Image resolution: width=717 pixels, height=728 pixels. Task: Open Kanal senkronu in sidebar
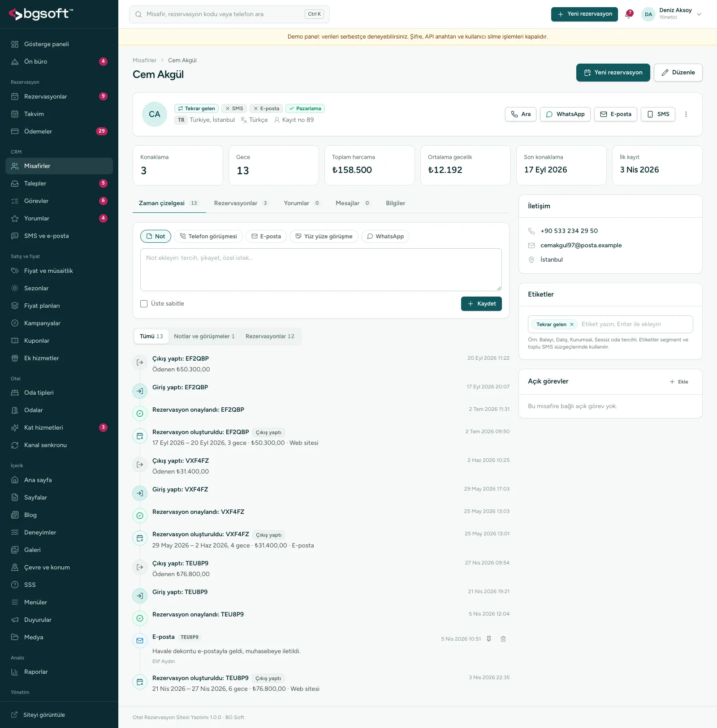[59, 445]
